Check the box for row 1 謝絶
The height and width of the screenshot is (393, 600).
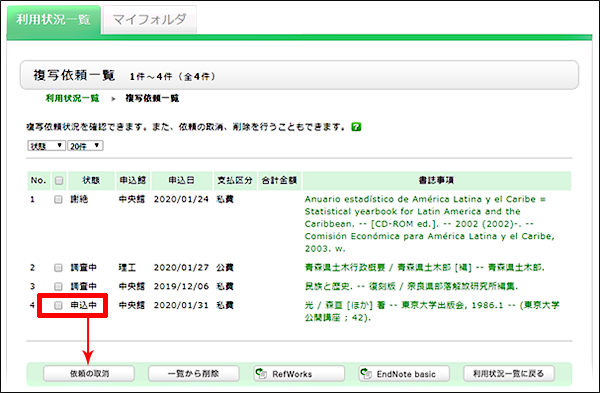58,199
